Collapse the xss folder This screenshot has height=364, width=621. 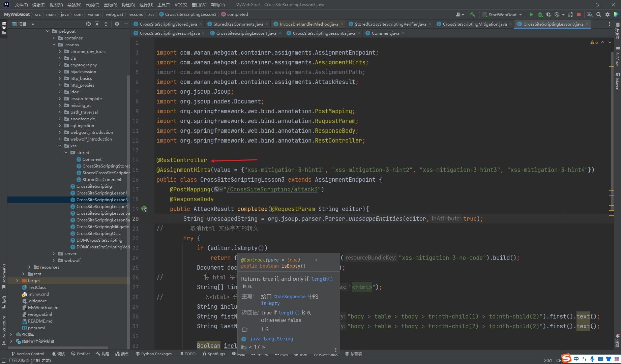(x=60, y=146)
